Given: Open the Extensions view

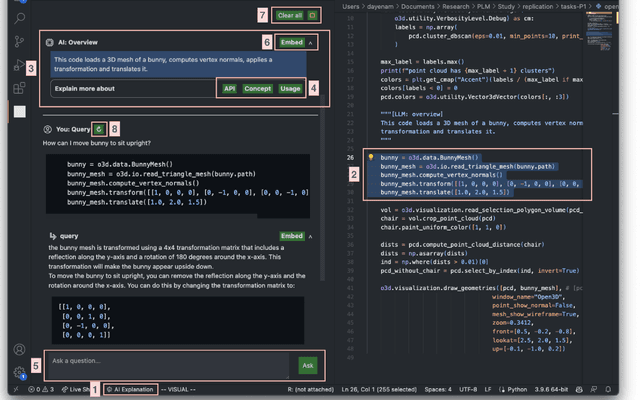Looking at the screenshot, I should click(x=19, y=88).
